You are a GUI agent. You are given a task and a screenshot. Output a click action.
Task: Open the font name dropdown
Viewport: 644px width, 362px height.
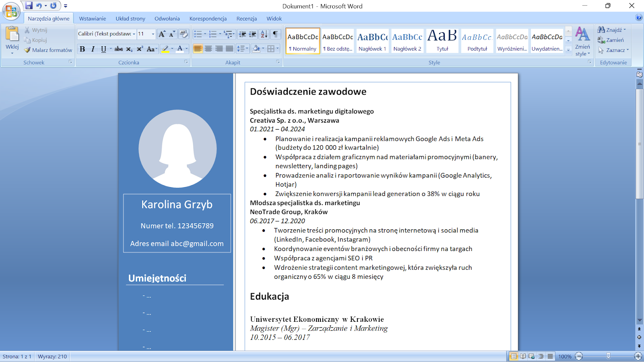click(x=134, y=34)
